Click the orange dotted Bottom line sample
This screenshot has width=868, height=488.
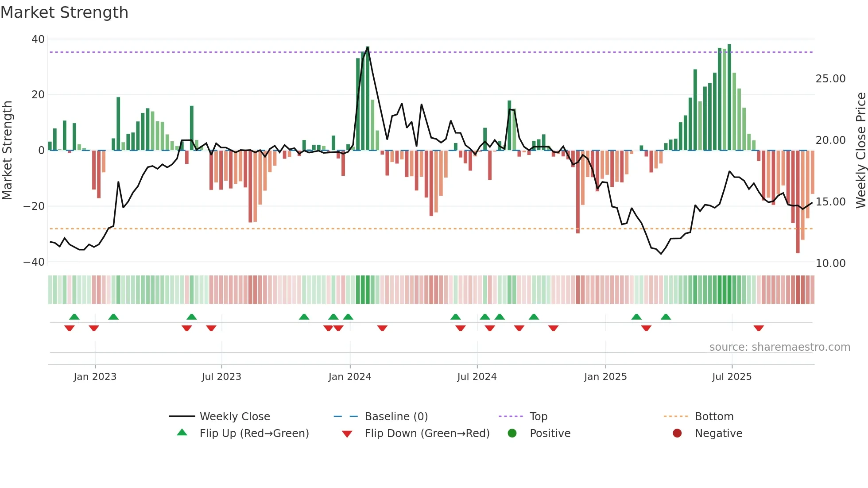(676, 416)
